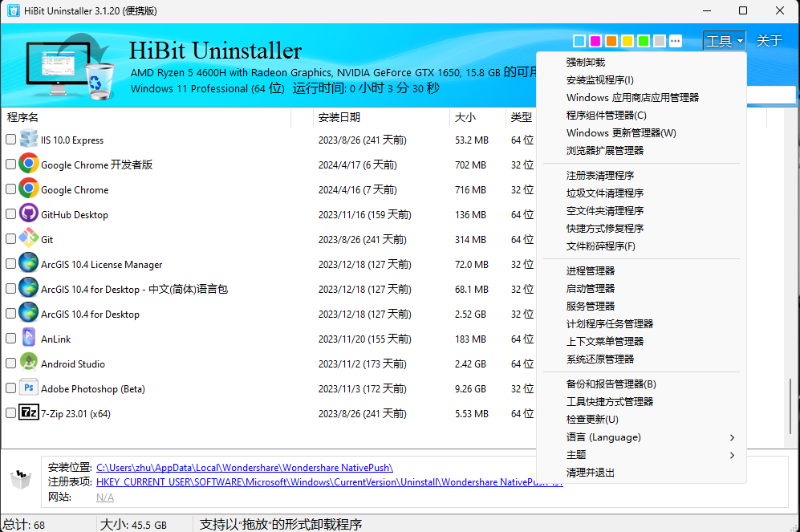This screenshot has height=532, width=800.
Task: Sort by 程序名 column header
Action: [x=147, y=117]
